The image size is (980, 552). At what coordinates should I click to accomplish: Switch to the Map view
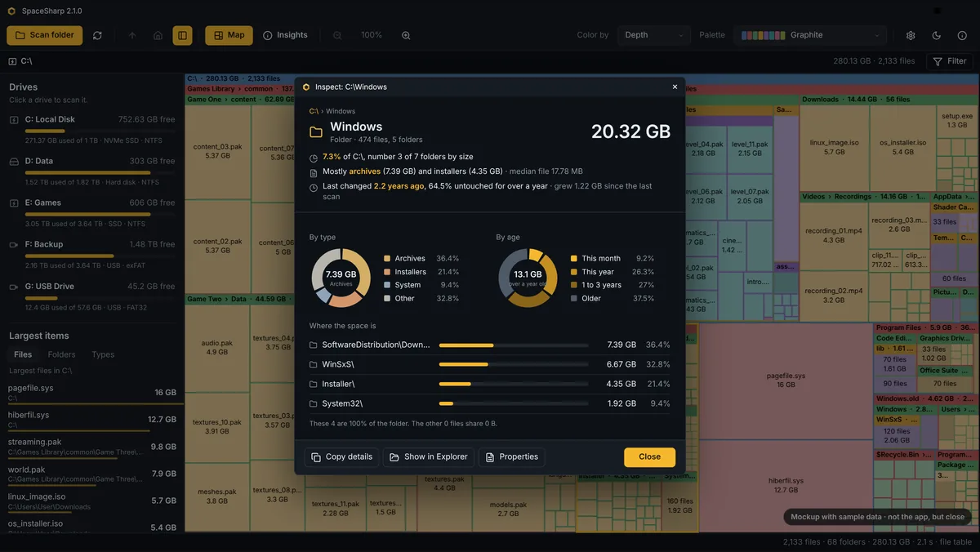pos(229,35)
